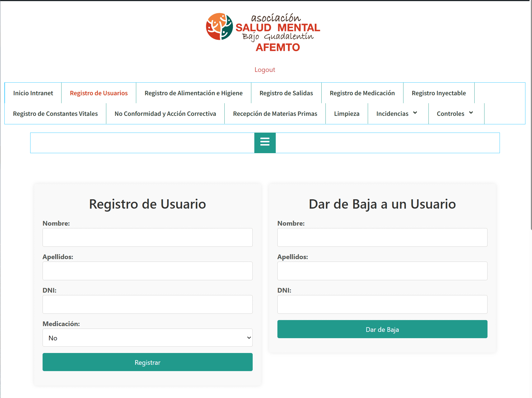Click the AFEMTO association logo
This screenshot has width=532, height=398.
click(263, 32)
